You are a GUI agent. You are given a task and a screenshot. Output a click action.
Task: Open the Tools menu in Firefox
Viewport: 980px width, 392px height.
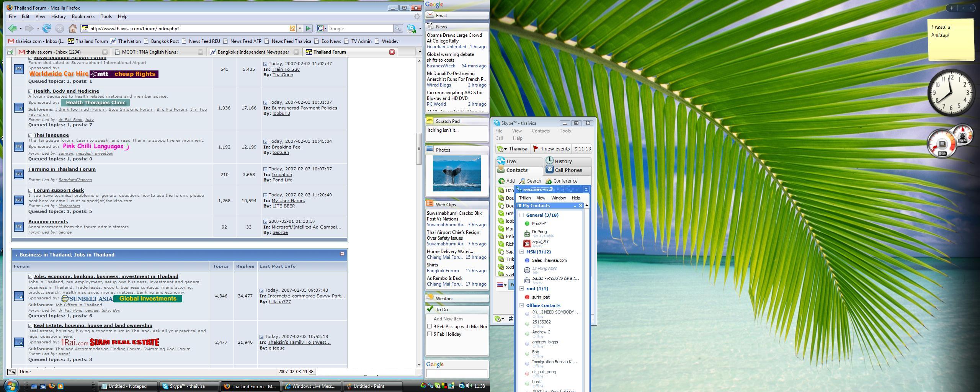106,16
